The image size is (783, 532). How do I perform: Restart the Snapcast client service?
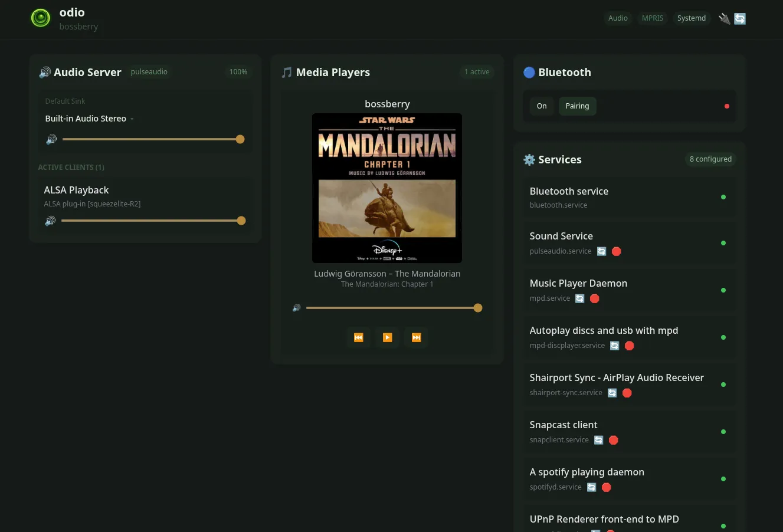(598, 440)
